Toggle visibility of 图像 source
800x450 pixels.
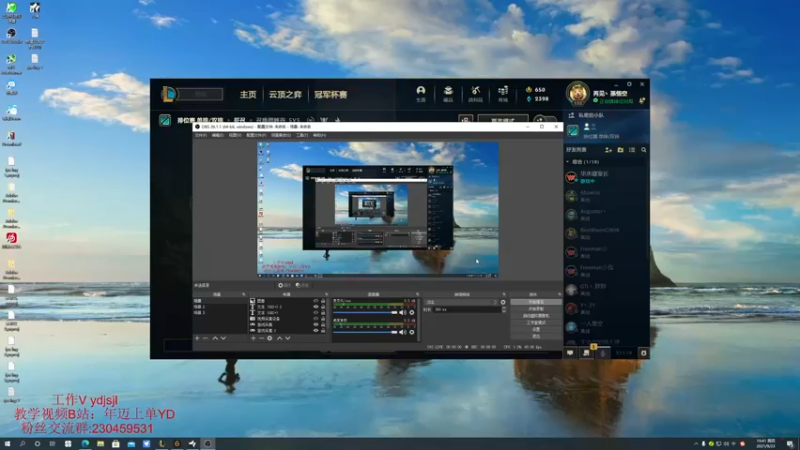point(315,301)
